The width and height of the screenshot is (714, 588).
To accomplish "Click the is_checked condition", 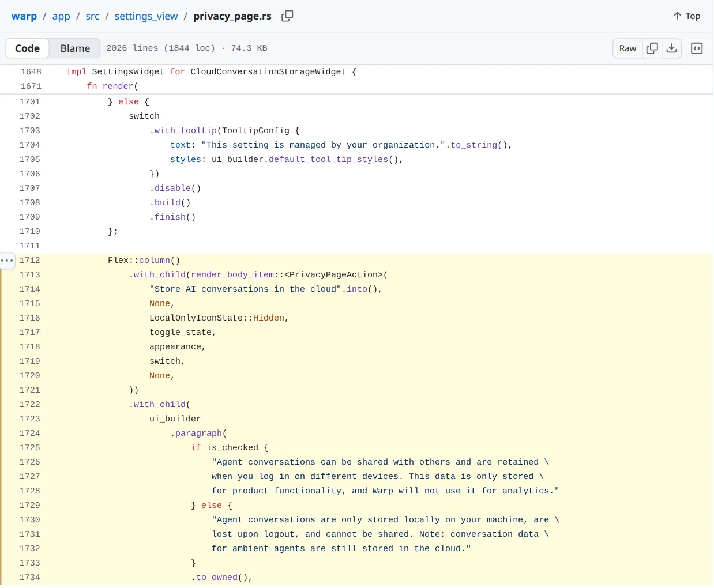I will click(232, 448).
